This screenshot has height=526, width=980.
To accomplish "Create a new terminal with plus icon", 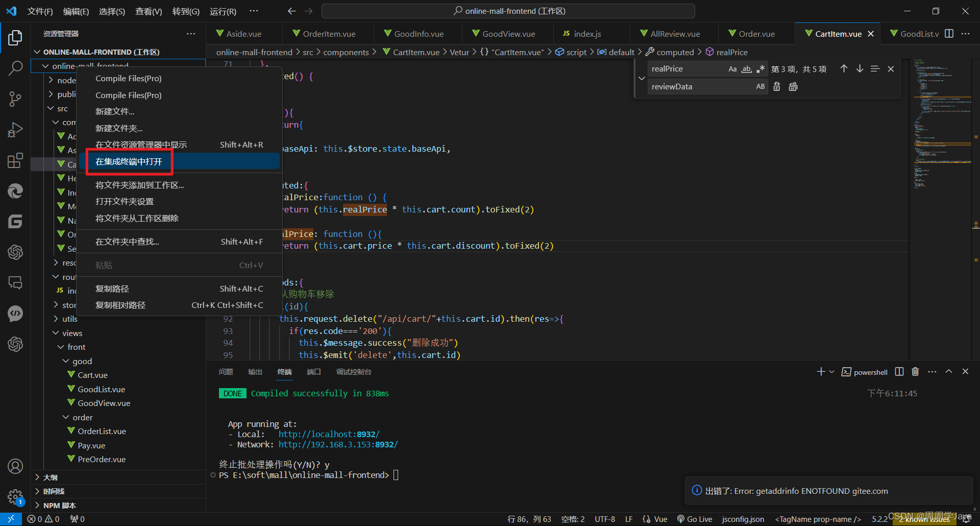I will [x=821, y=372].
